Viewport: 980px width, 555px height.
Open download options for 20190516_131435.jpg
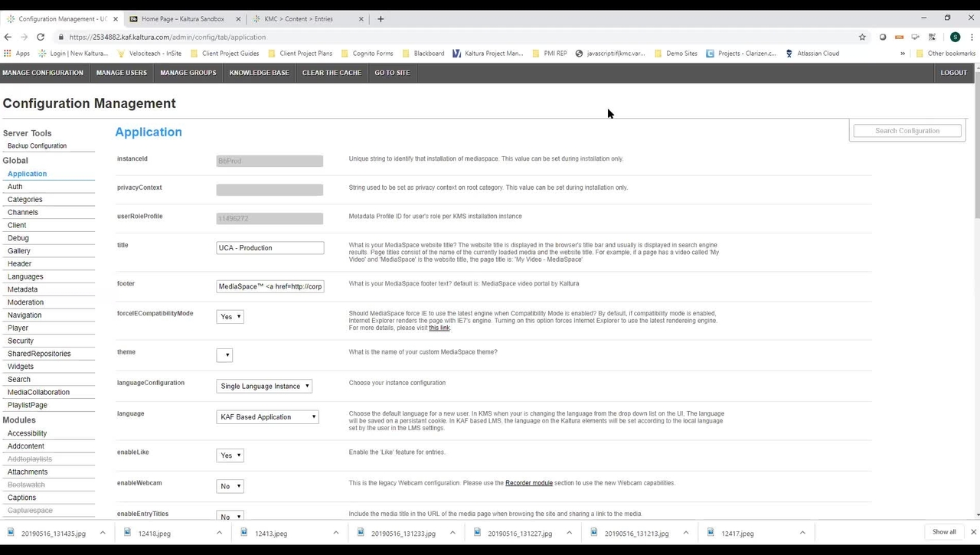(x=102, y=533)
